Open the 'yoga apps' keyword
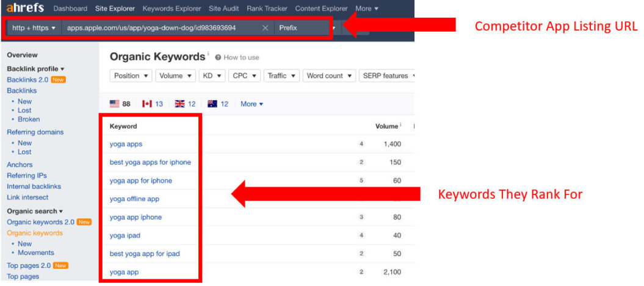 point(126,144)
